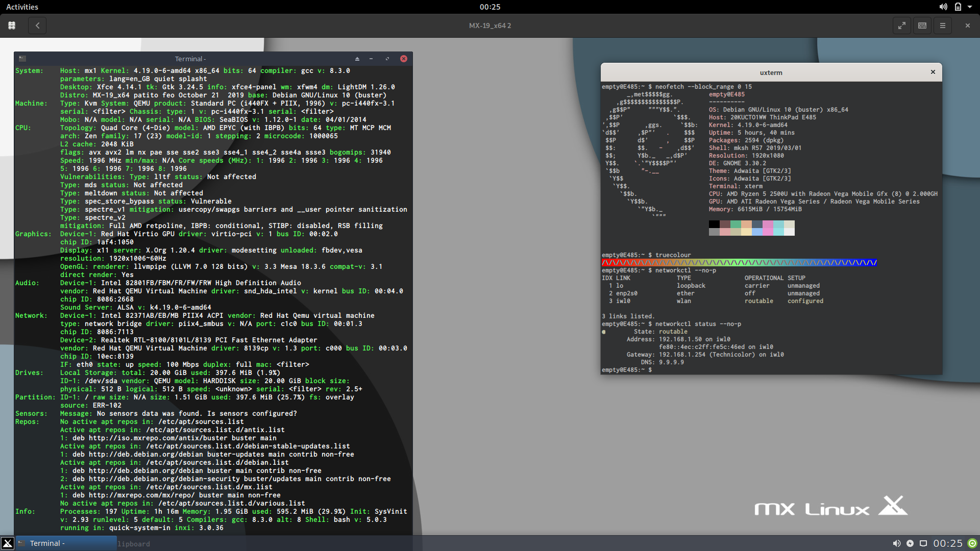Close the uxterm window
The height and width of the screenshot is (551, 980).
tap(933, 72)
